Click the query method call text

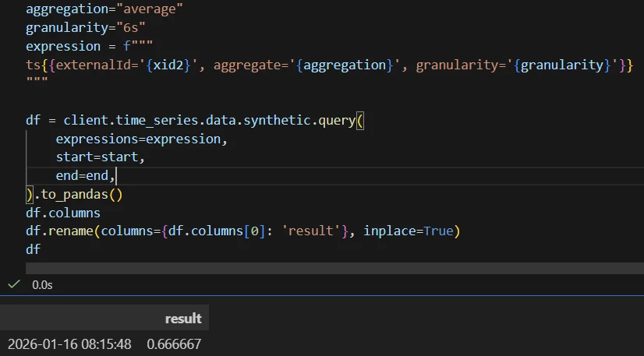[x=334, y=121]
